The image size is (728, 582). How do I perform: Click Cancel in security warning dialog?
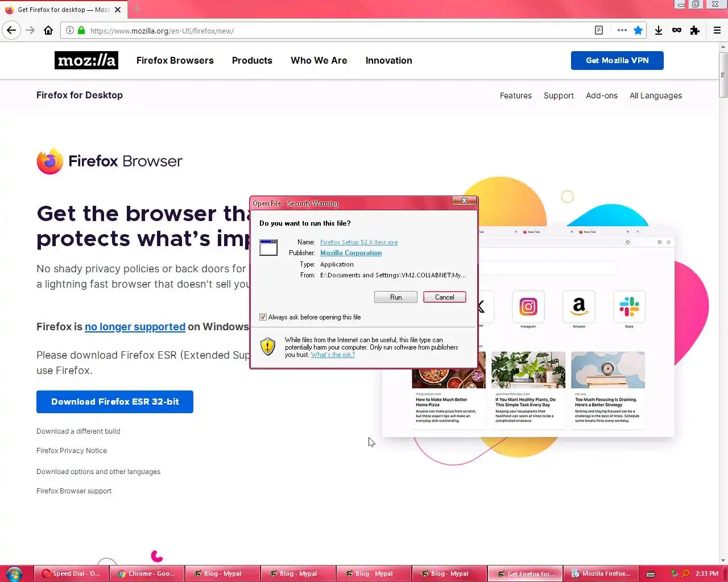point(445,297)
